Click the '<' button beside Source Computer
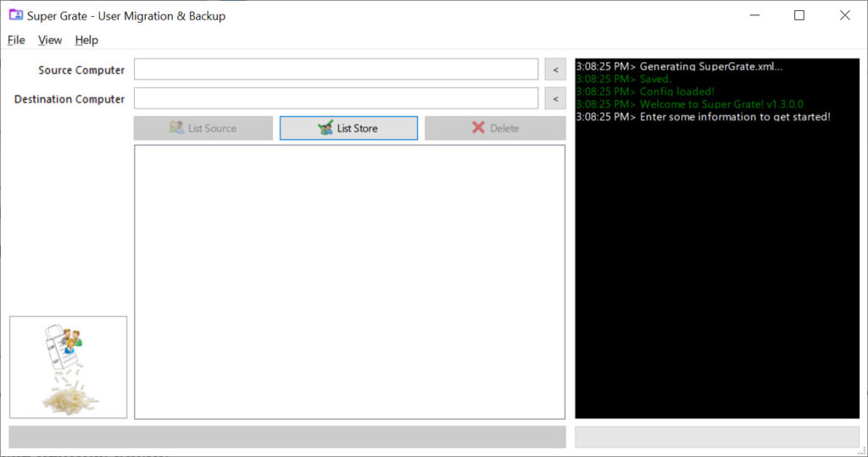The width and height of the screenshot is (868, 457). tap(555, 70)
